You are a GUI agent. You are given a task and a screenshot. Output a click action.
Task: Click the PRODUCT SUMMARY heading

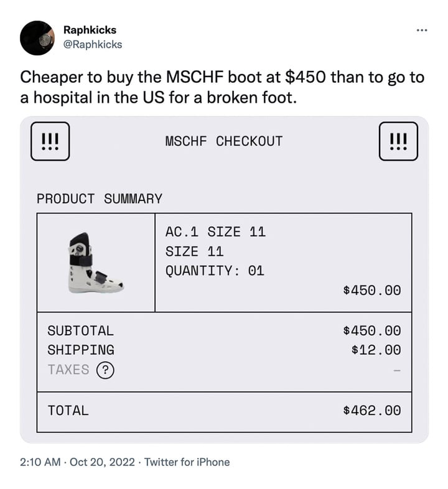[x=100, y=198]
